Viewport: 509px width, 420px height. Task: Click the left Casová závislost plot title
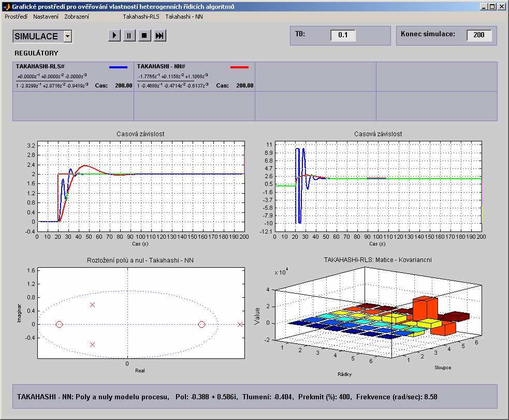point(140,134)
